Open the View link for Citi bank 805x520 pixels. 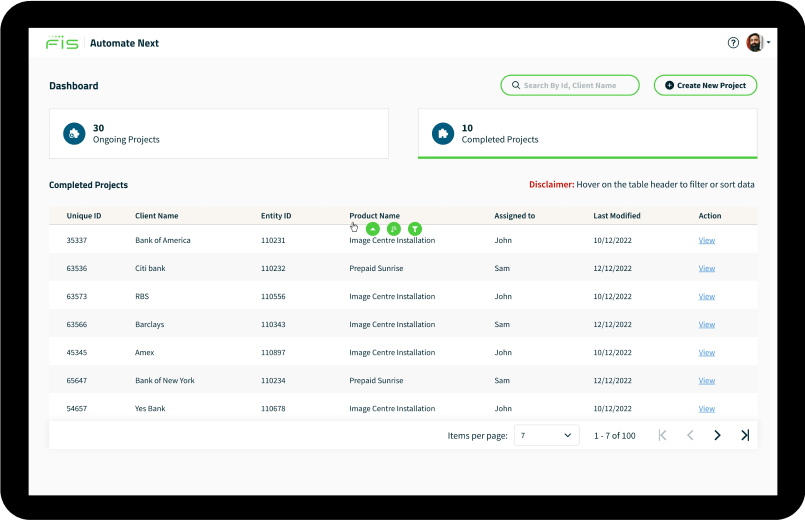point(706,268)
